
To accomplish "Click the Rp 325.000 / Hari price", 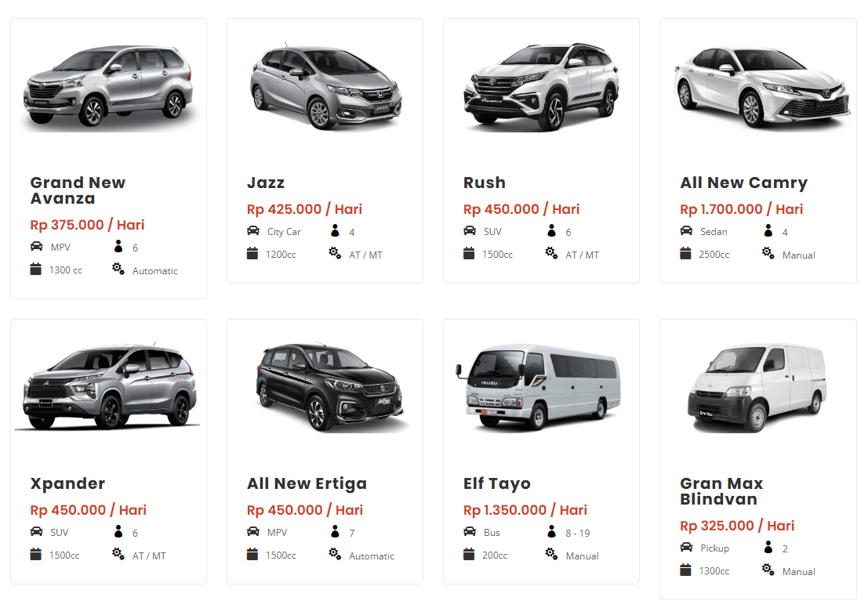I will 737,526.
